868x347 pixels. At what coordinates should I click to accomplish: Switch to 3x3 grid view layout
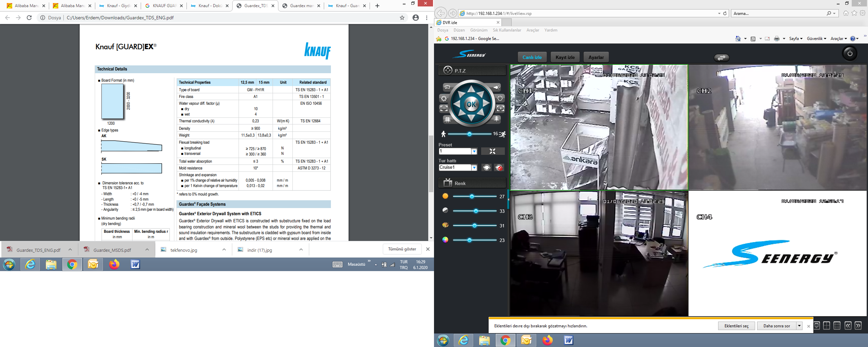click(x=837, y=326)
